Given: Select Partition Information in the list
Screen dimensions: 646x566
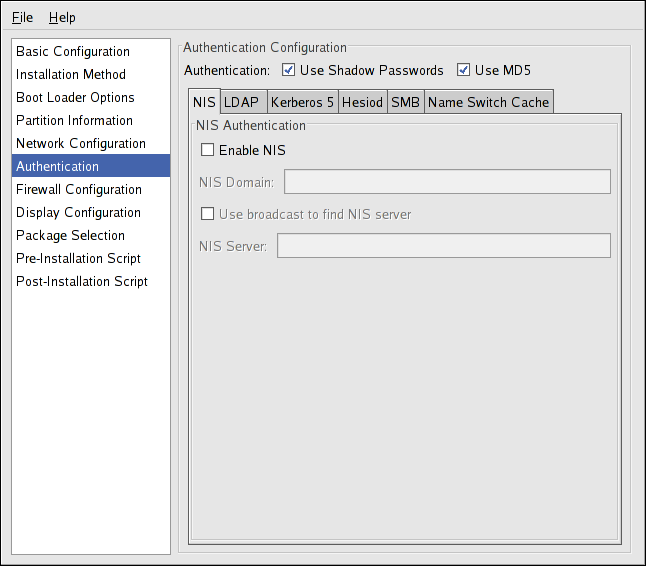Looking at the screenshot, I should (x=74, y=120).
